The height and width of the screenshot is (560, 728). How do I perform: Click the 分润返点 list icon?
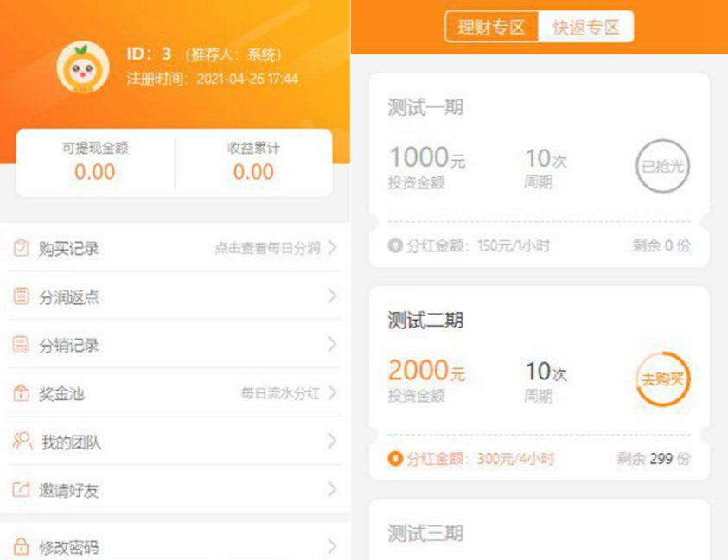(x=21, y=296)
